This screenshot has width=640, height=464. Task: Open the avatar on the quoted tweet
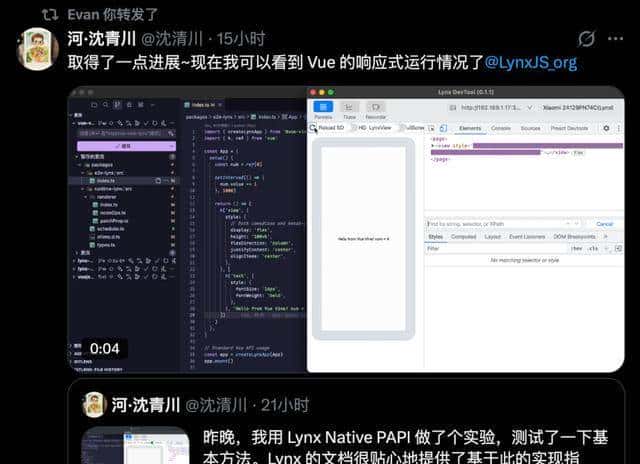(95, 404)
